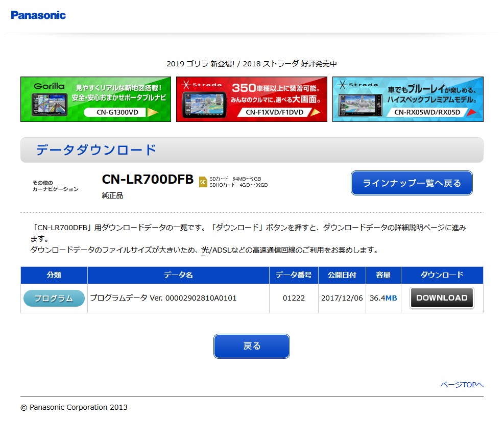This screenshot has width=504, height=422.
Task: Click the プログラム category badge
Action: (x=54, y=299)
